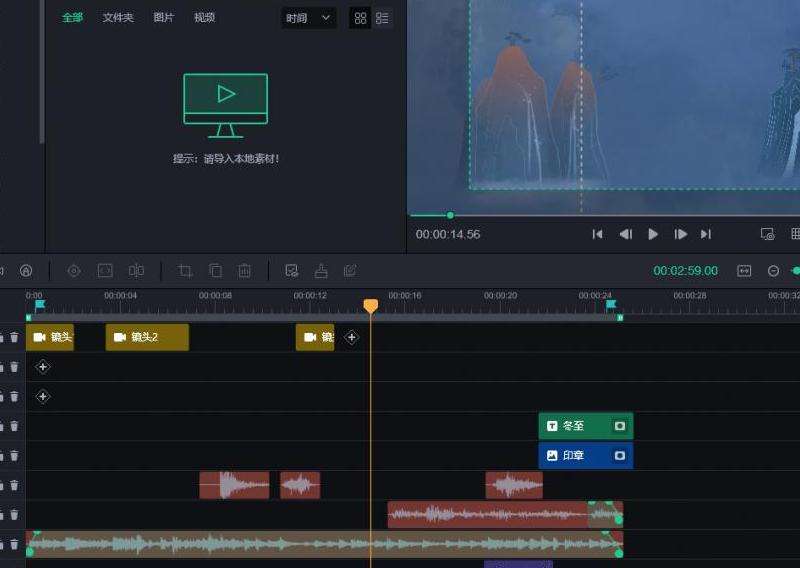Viewport: 800px width, 568px height.
Task: Click the trash icon in the timeline toolbar
Action: point(244,271)
